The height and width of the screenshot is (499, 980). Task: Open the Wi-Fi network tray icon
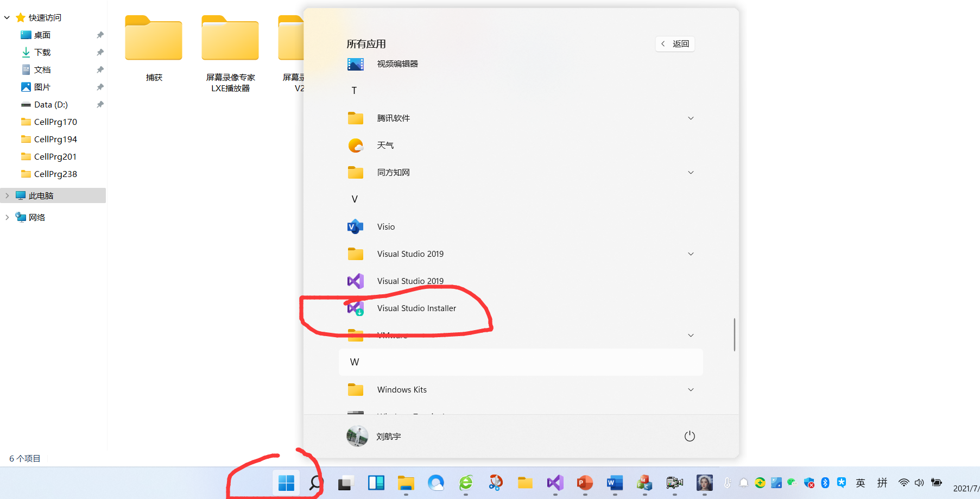coord(904,483)
